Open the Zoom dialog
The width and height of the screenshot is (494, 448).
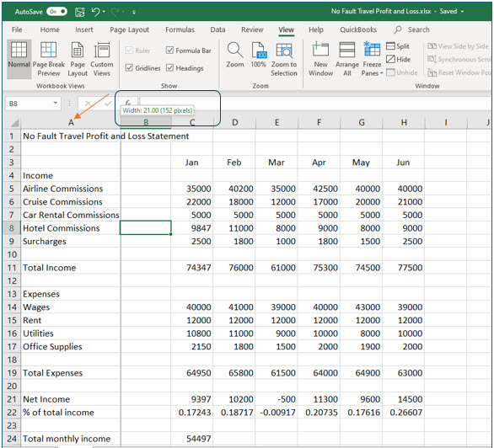tap(235, 55)
